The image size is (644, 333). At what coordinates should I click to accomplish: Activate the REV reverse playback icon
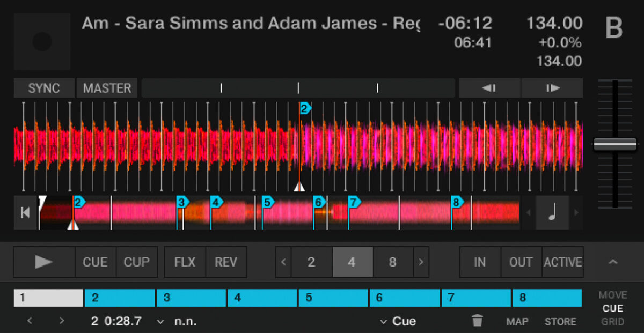pos(226,262)
